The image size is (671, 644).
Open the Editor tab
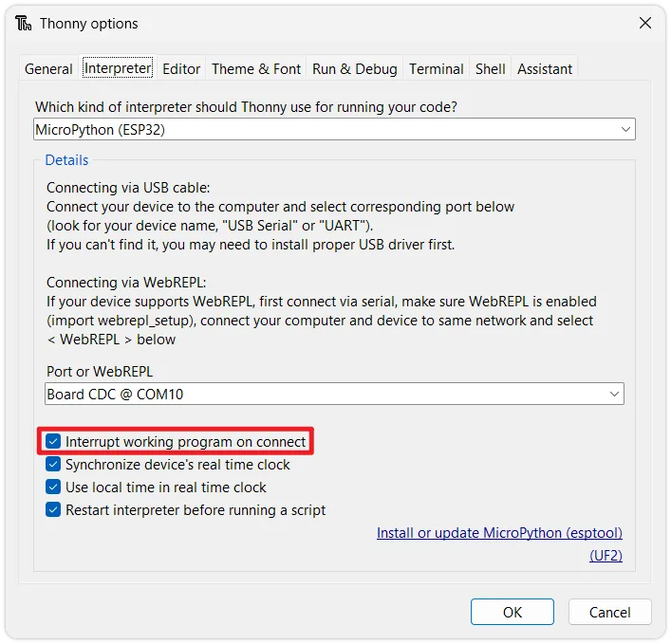pyautogui.click(x=181, y=68)
